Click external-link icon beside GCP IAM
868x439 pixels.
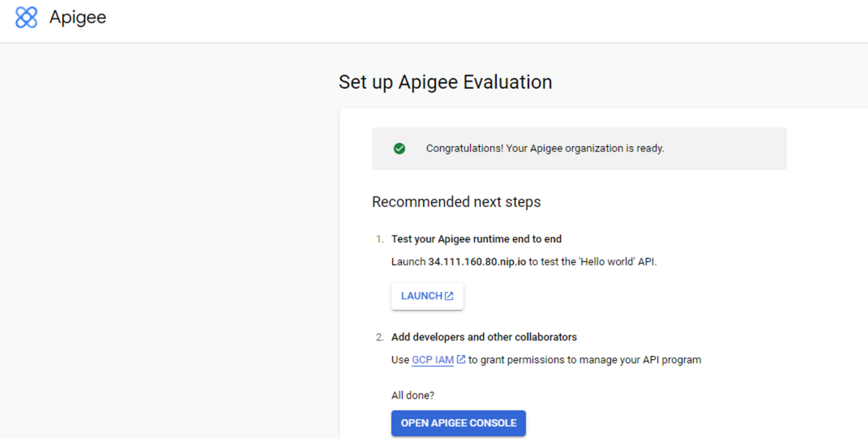(461, 359)
